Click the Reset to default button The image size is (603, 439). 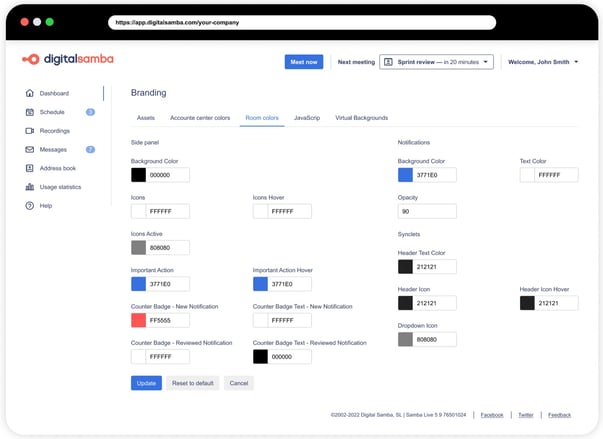192,383
